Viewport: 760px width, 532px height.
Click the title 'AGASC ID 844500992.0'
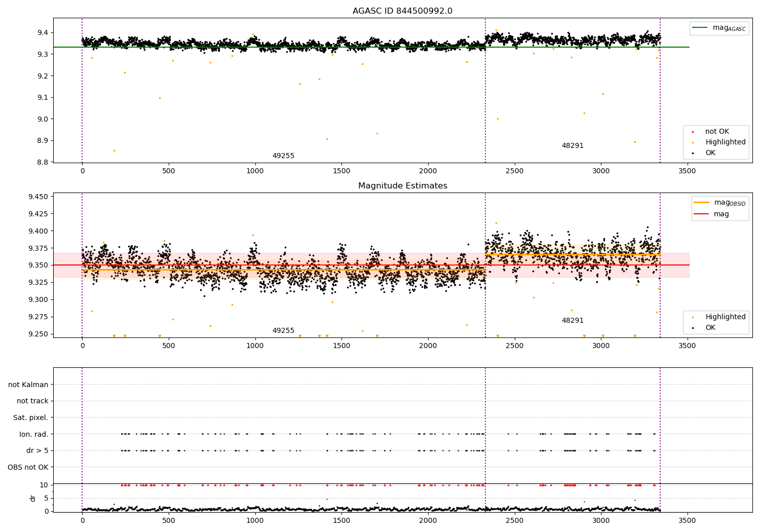pyautogui.click(x=403, y=11)
